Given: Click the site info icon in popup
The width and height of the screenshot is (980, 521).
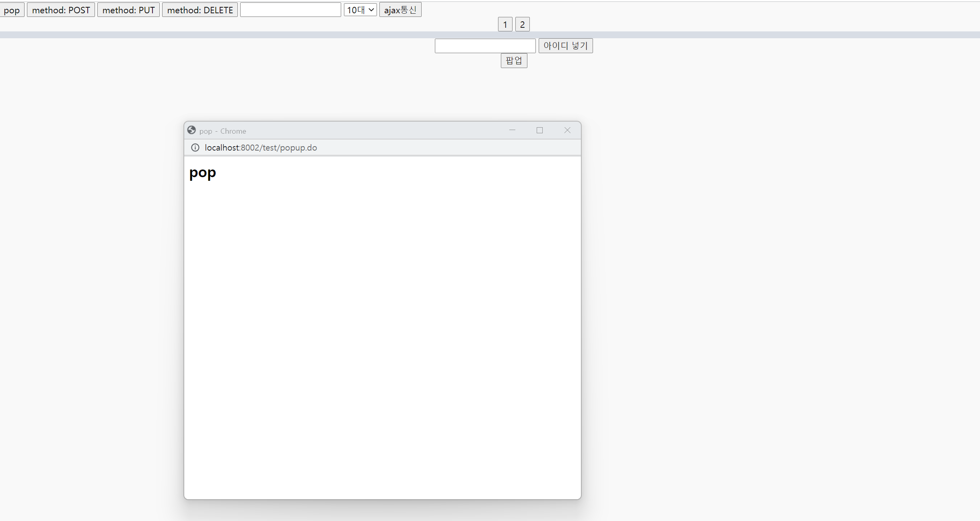Looking at the screenshot, I should tap(195, 148).
